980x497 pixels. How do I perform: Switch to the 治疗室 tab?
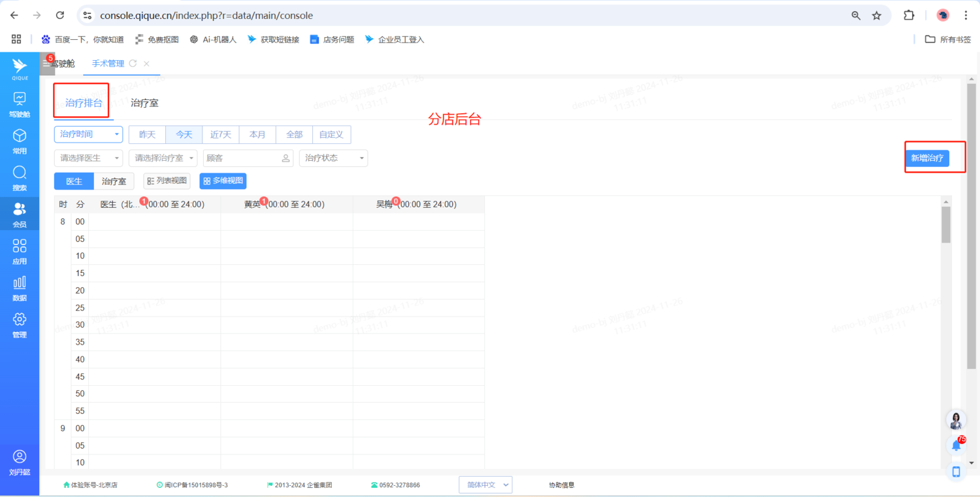(x=144, y=103)
